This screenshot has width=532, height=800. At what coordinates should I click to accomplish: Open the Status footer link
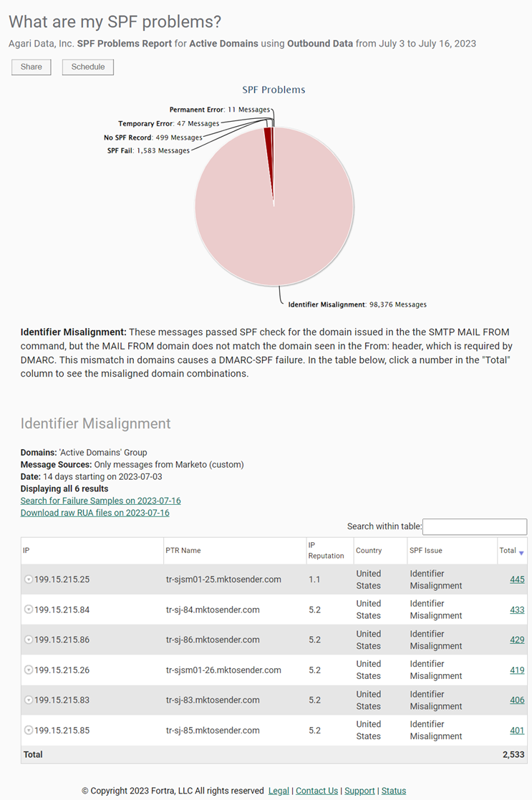[394, 790]
